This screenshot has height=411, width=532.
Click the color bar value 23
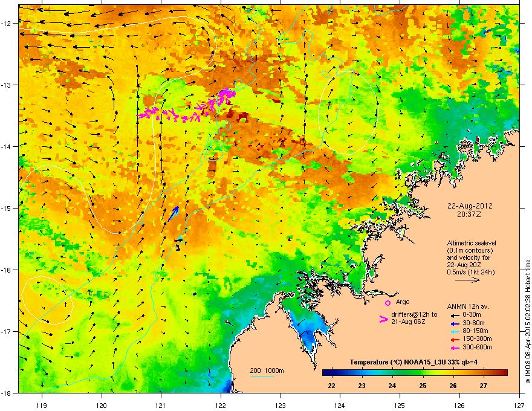point(362,386)
